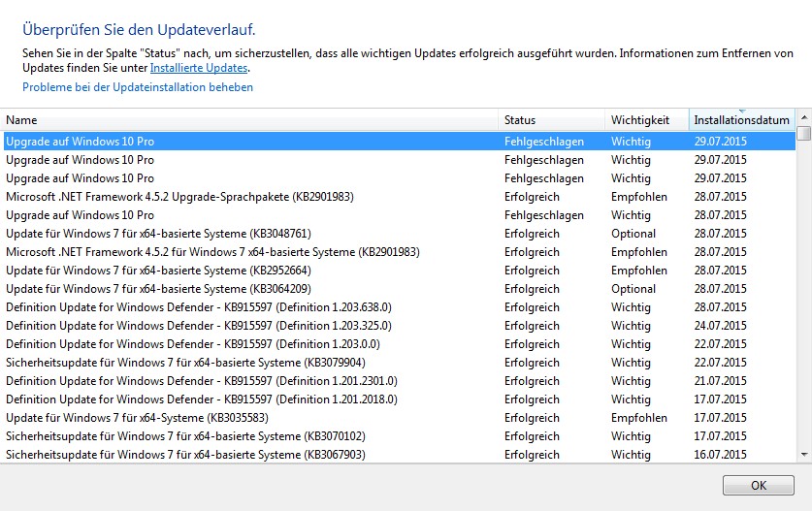Click 29.07.2015 date in the highlighted row
This screenshot has width=812, height=511.
(x=721, y=142)
